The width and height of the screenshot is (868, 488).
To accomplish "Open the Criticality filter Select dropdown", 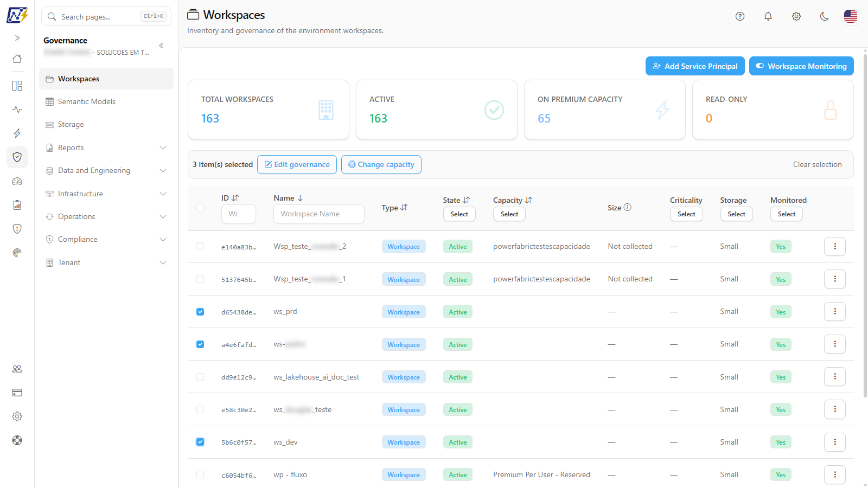I will click(x=686, y=214).
